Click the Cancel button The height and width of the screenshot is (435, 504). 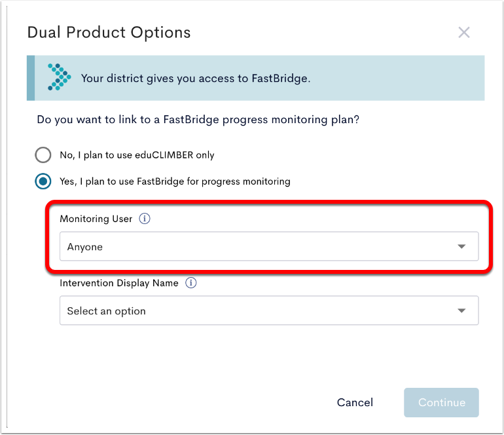tap(355, 402)
